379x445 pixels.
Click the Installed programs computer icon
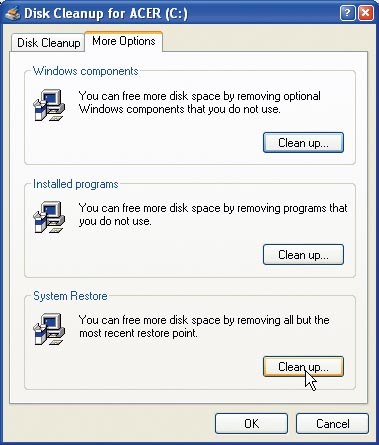click(49, 217)
